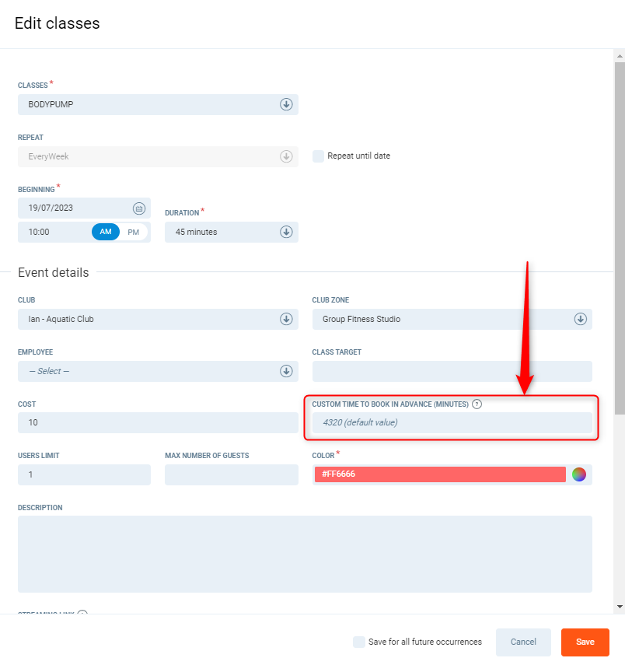Screen dimensions: 625x672
Task: Click the help icon beside Custom Time label
Action: coord(477,404)
